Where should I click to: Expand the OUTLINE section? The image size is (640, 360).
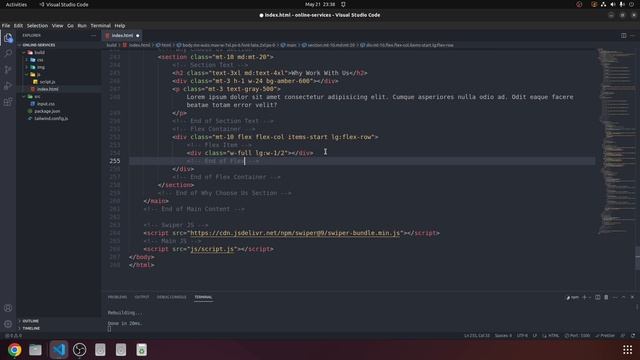click(31, 321)
